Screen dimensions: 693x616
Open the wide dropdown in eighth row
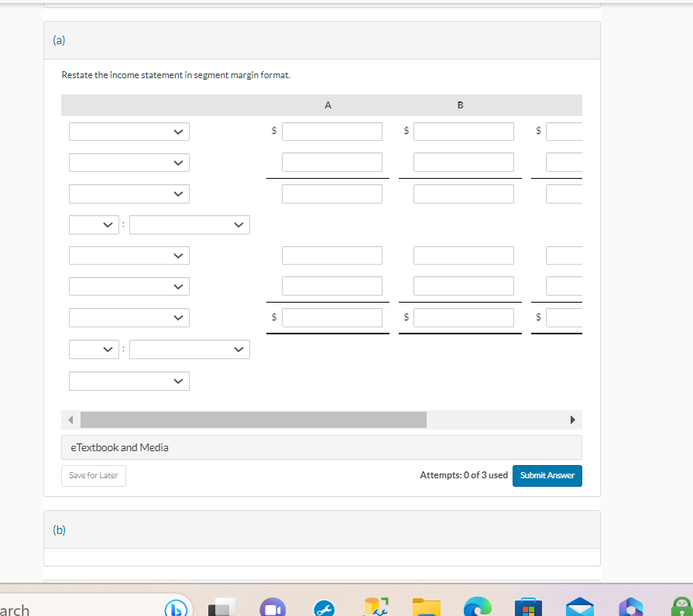pos(190,349)
